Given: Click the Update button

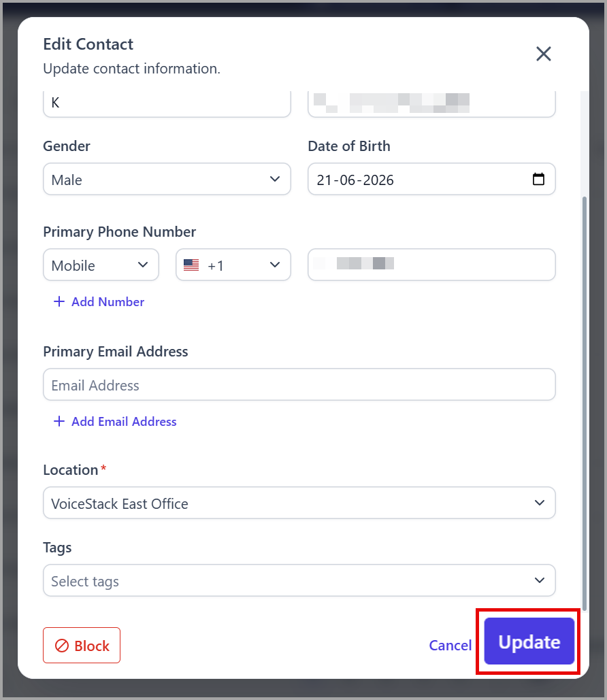Looking at the screenshot, I should coord(529,641).
